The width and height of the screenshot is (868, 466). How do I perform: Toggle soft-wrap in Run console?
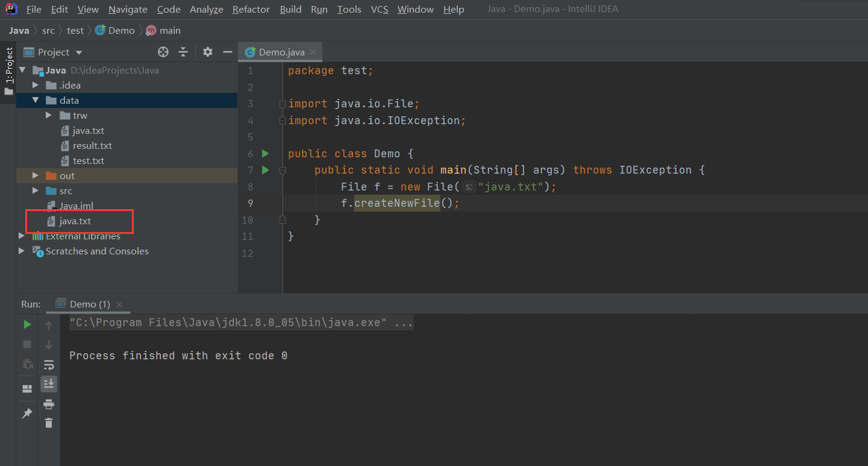tap(49, 365)
